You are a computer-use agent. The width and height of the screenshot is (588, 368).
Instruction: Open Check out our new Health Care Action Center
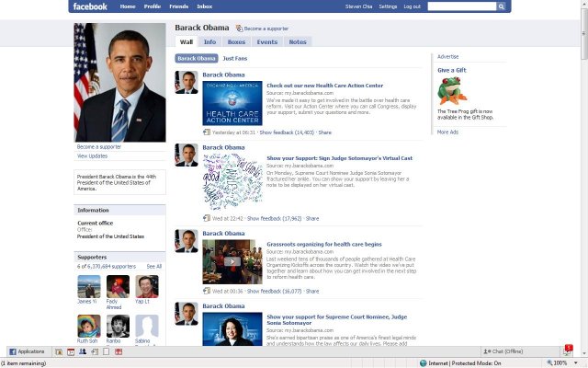[324, 86]
